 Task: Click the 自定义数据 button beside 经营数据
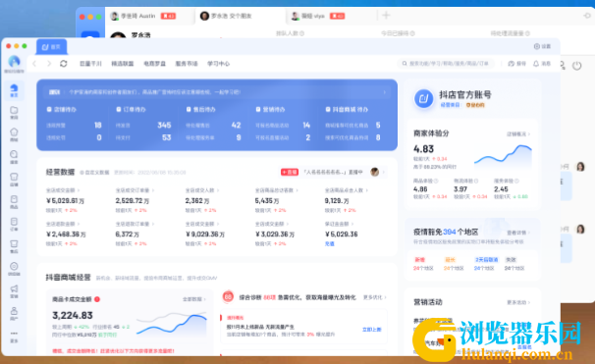pyautogui.click(x=94, y=172)
